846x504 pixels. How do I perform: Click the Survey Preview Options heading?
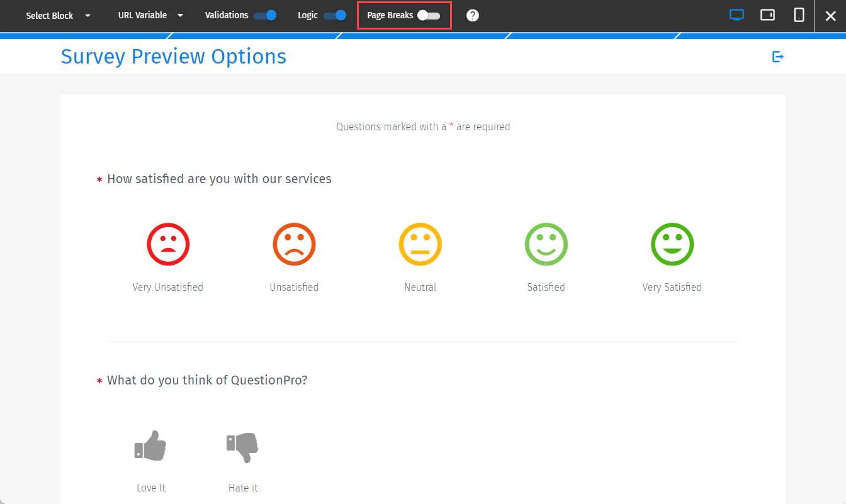click(x=173, y=56)
